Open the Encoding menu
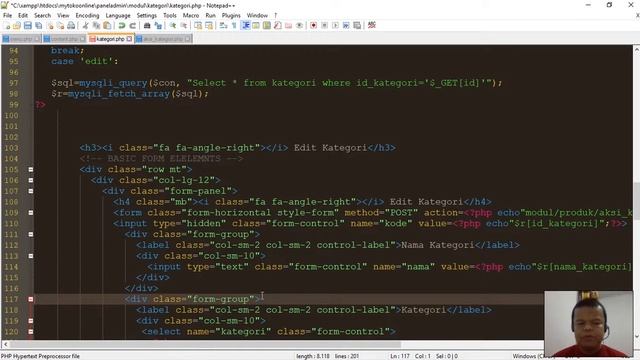The height and width of the screenshot is (360, 640). 87,15
